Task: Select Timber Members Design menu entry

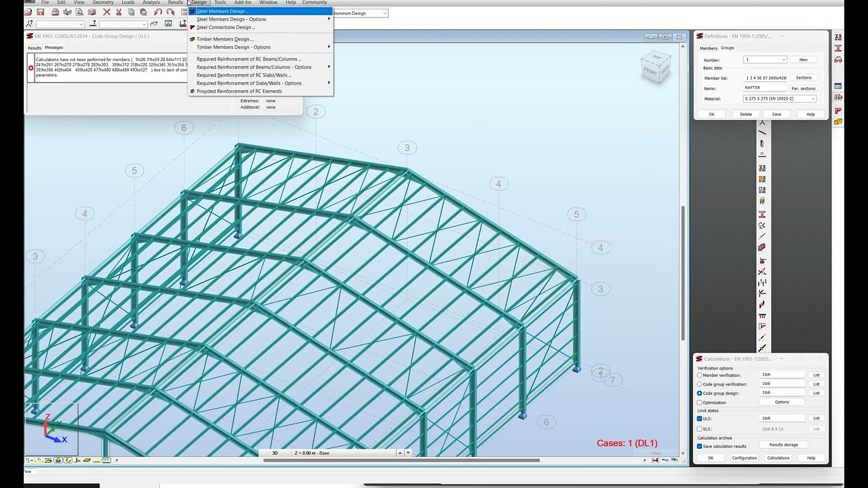Action: [261, 39]
